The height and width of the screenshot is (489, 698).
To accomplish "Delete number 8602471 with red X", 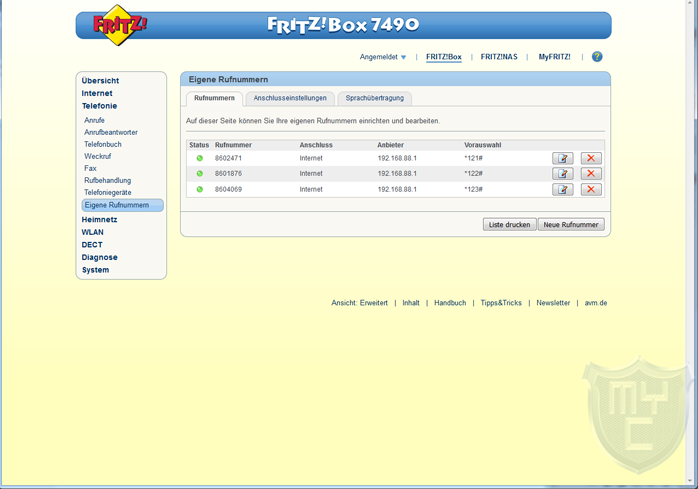I will (591, 158).
